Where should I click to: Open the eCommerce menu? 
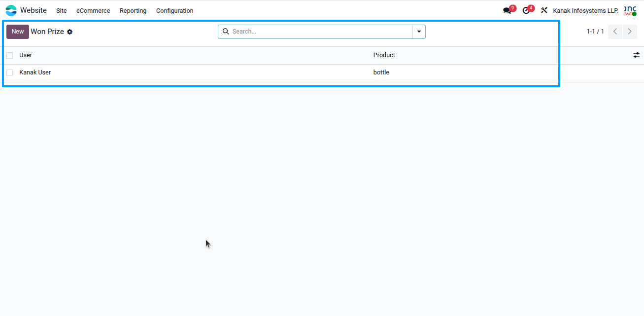[x=93, y=10]
